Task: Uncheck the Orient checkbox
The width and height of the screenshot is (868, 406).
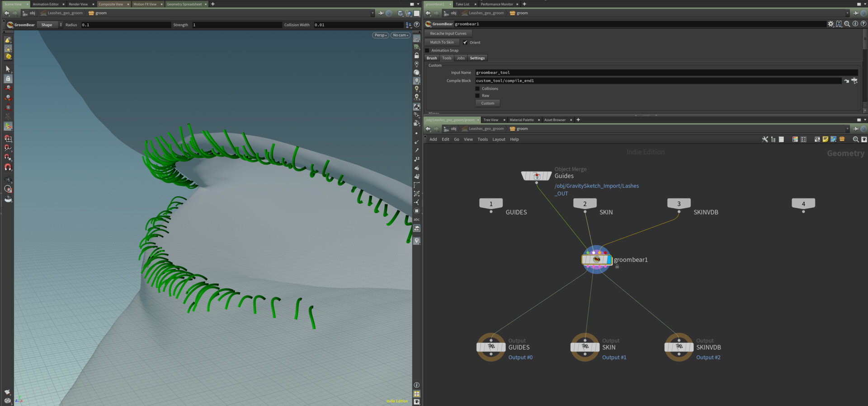Action: click(465, 42)
